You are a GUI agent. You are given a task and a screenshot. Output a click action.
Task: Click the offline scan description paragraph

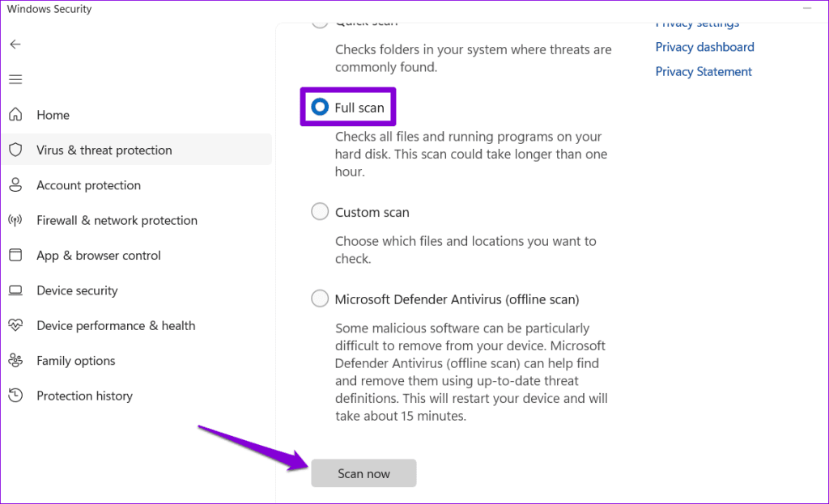click(471, 372)
